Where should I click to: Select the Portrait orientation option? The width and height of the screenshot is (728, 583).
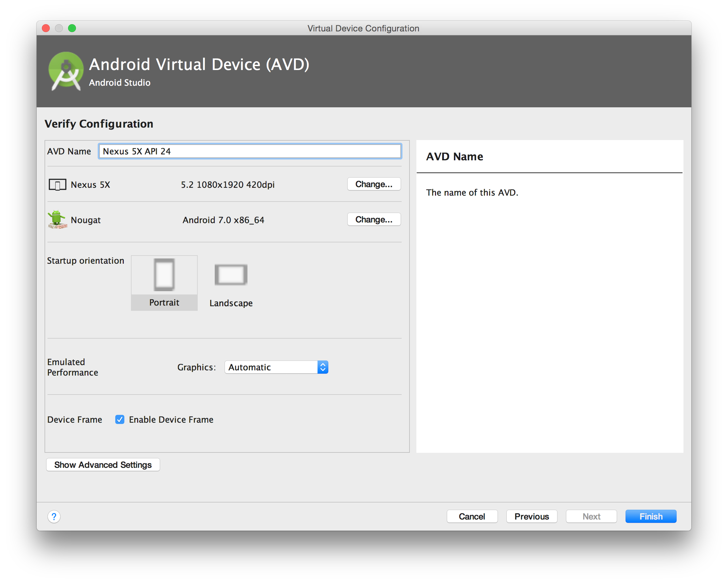[x=164, y=283]
